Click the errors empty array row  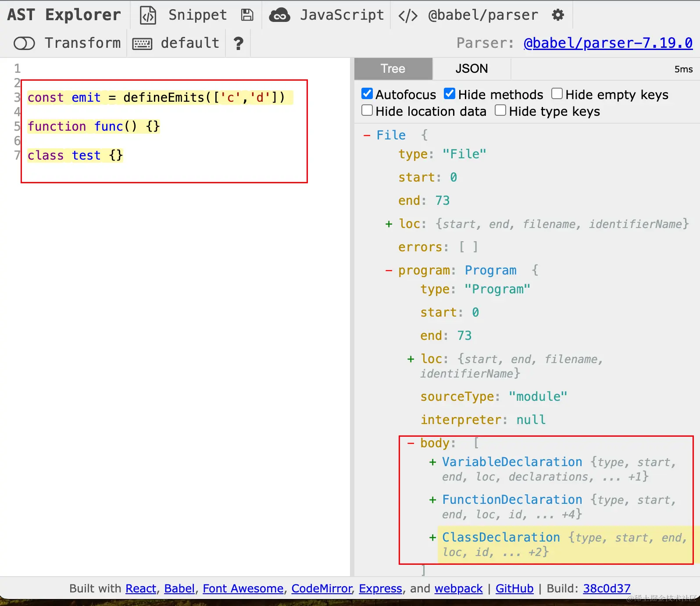click(438, 247)
